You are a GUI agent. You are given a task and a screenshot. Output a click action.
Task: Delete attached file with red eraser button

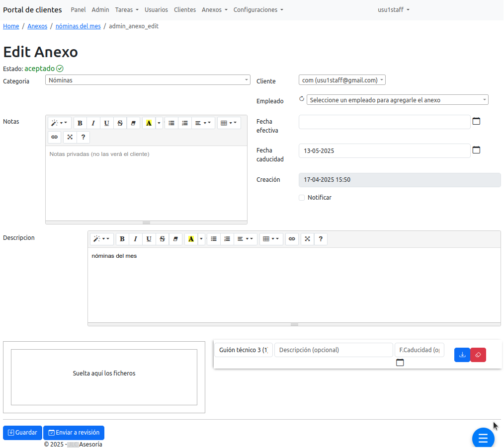click(x=478, y=355)
